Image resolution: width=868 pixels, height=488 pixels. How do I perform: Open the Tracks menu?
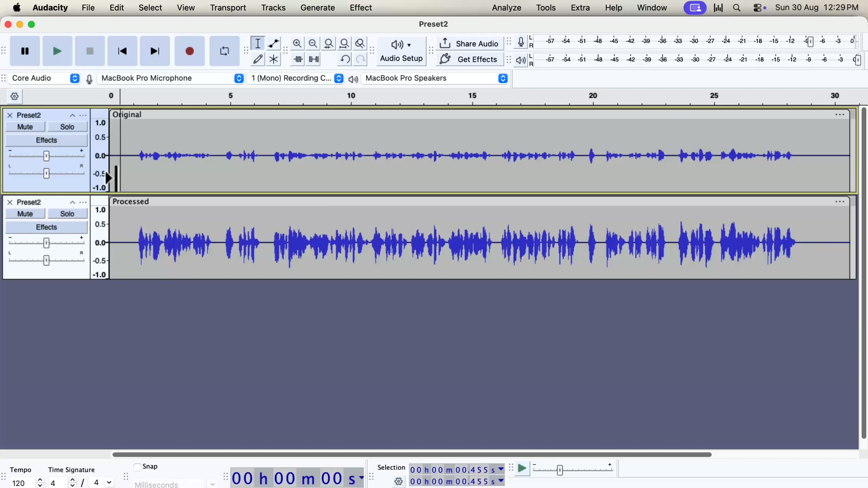[x=273, y=8]
